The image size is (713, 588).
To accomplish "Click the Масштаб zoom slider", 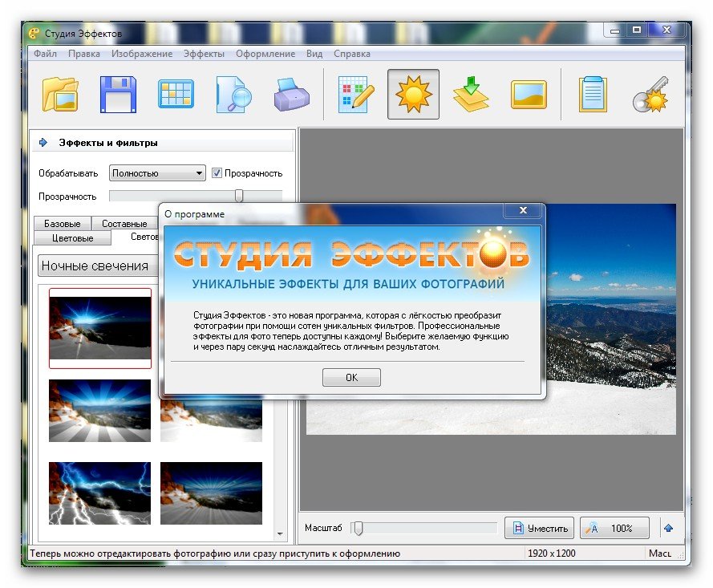I will [x=359, y=528].
